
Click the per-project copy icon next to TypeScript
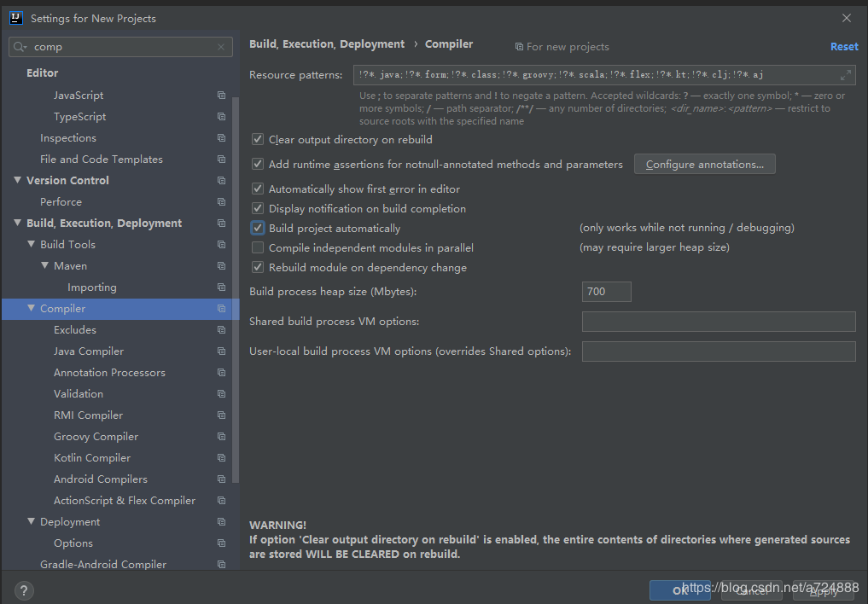(221, 117)
